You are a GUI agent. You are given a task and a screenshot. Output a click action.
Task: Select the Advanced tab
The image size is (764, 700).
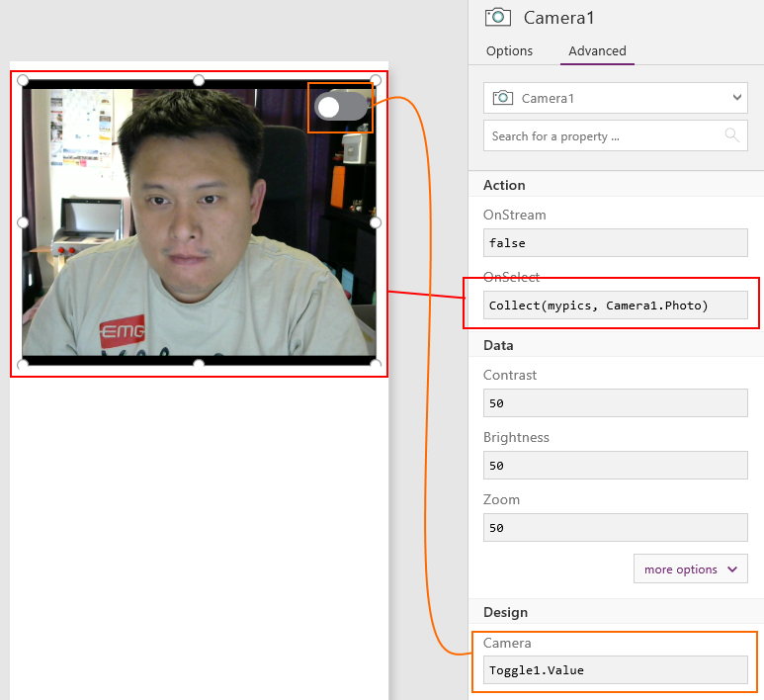pyautogui.click(x=597, y=51)
